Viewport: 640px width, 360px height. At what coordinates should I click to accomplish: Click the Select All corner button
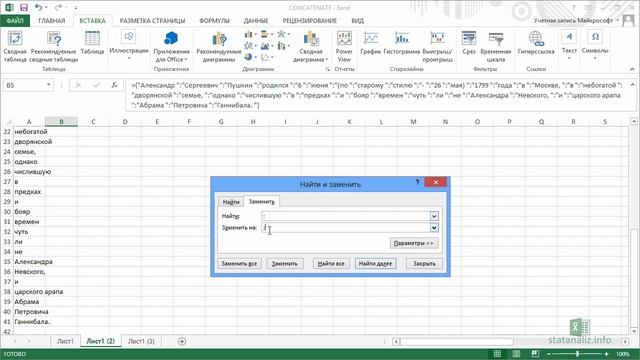pyautogui.click(x=7, y=122)
